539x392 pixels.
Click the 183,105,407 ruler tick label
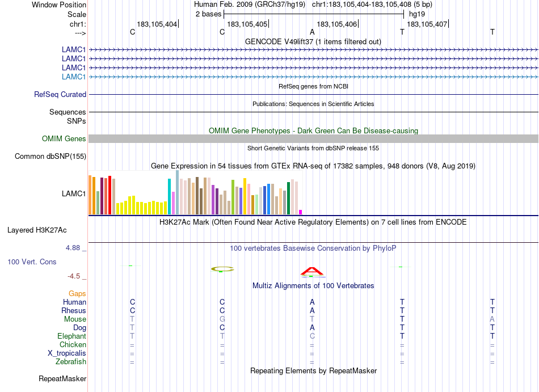pos(427,24)
